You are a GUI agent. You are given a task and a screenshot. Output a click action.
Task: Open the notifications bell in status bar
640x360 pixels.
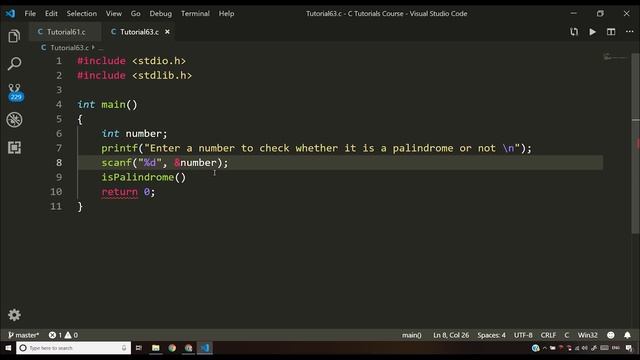coord(627,335)
